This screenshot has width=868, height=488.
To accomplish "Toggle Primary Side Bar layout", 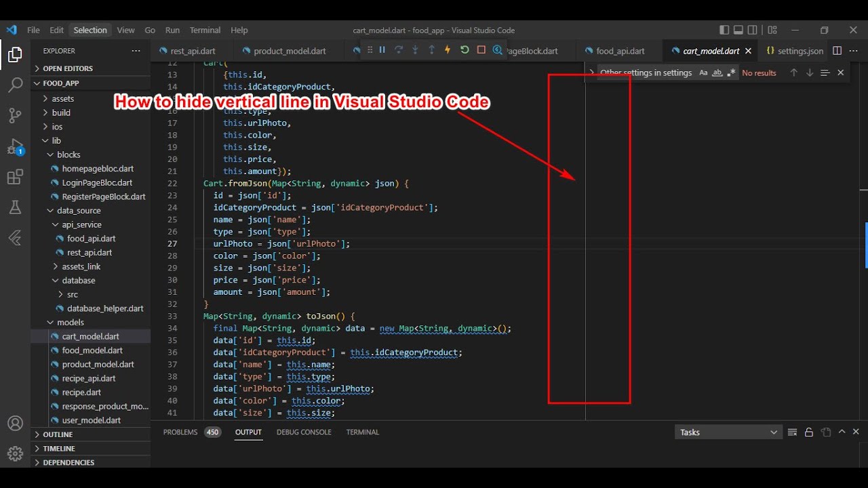I will tap(724, 30).
